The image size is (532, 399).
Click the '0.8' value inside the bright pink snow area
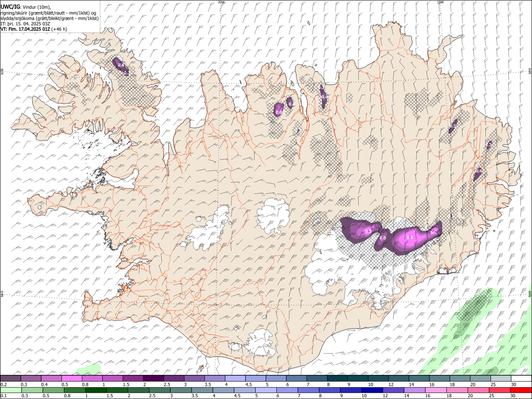click(410, 237)
